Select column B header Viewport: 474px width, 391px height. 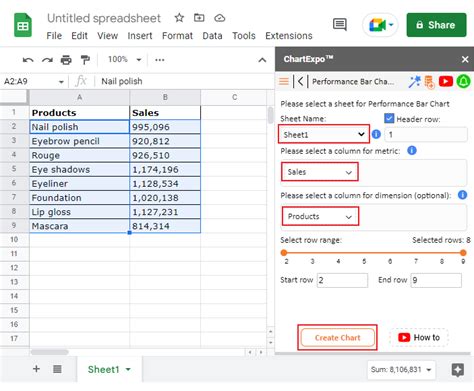coord(165,97)
